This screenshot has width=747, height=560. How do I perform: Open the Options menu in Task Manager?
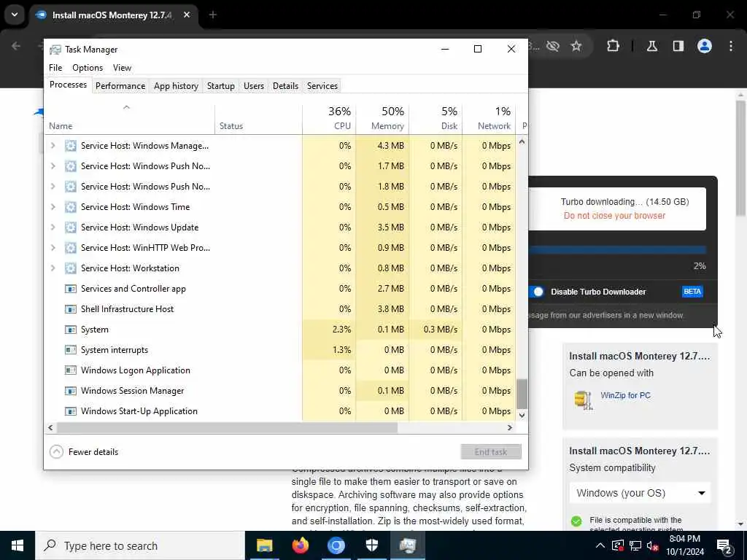(x=88, y=68)
